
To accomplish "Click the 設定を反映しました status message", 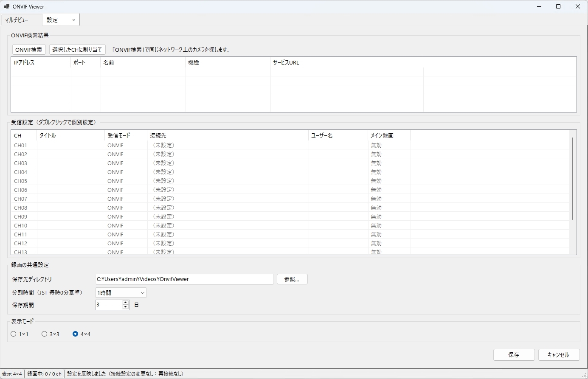I will [x=126, y=374].
